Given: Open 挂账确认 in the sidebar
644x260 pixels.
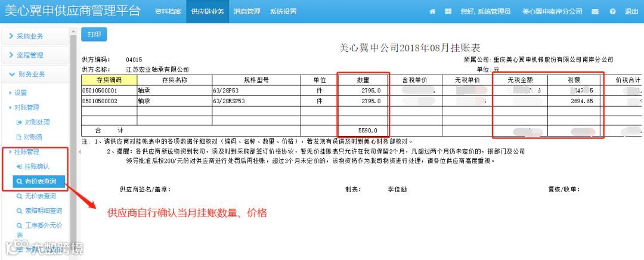Looking at the screenshot, I should tap(37, 166).
